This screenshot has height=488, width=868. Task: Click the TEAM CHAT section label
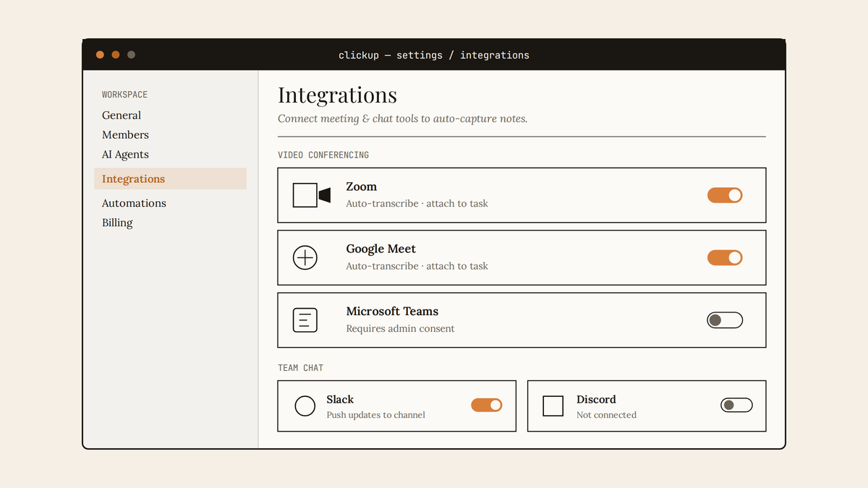(300, 368)
